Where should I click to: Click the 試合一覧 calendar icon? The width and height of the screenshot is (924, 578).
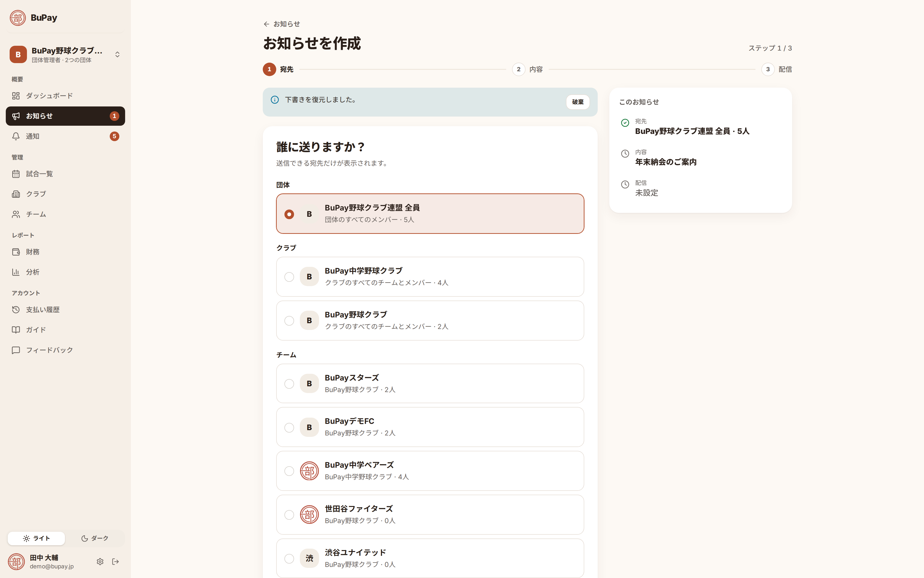16,174
